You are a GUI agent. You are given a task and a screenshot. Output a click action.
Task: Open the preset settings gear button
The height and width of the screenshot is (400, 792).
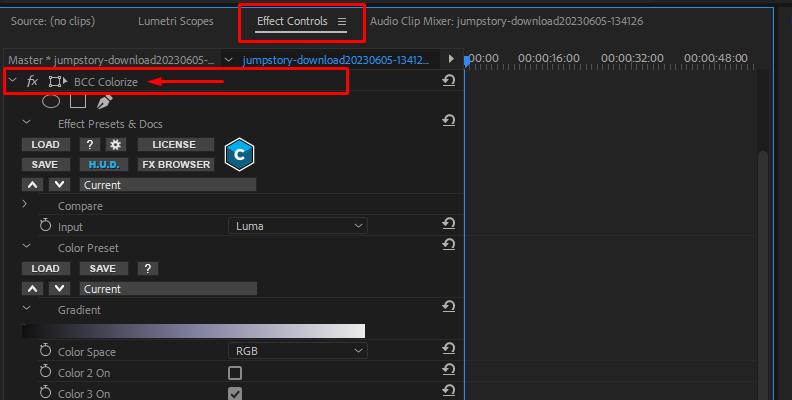(x=116, y=144)
